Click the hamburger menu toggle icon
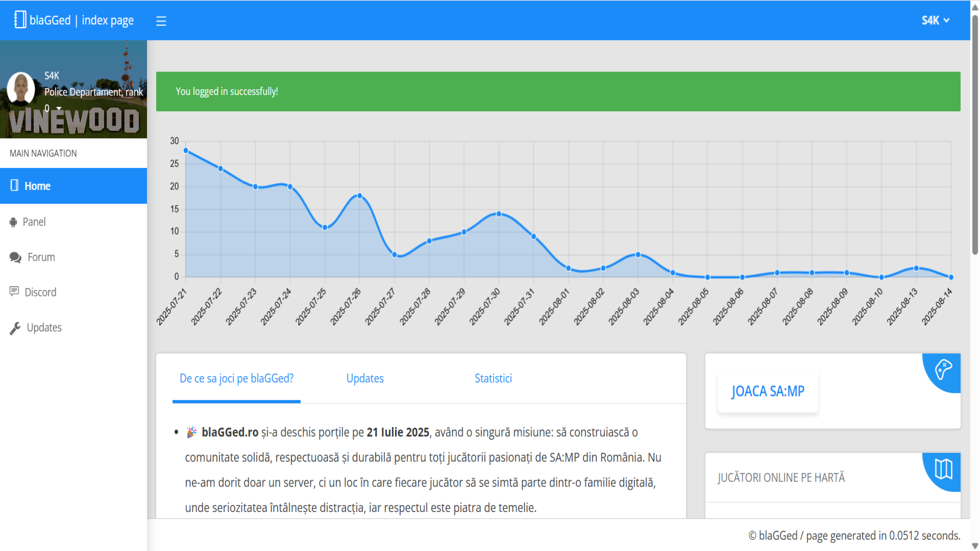Screen dimensions: 980x551 [x=161, y=21]
